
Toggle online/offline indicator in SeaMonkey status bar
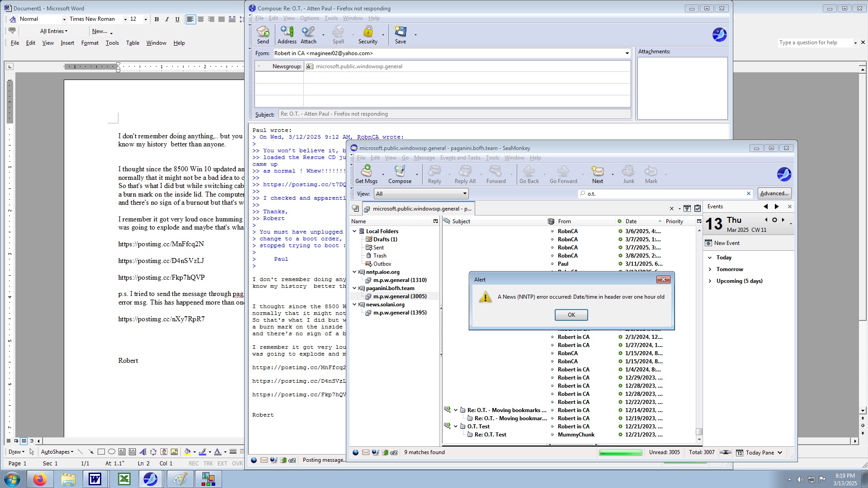point(726,452)
